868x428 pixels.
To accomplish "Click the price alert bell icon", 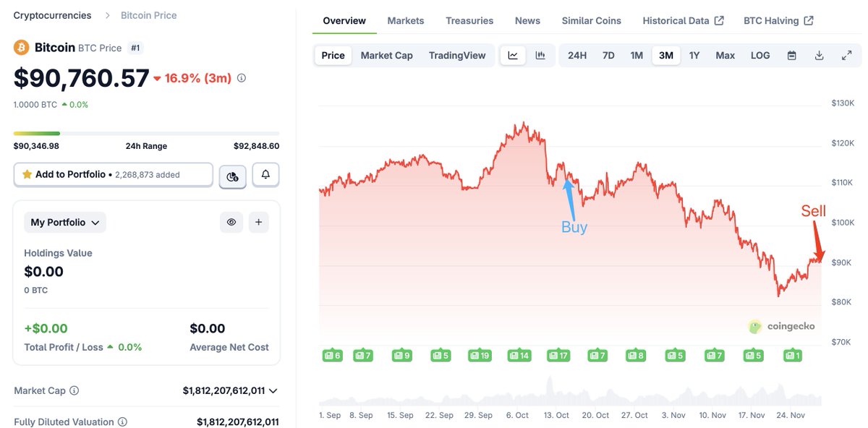I will coord(265,175).
